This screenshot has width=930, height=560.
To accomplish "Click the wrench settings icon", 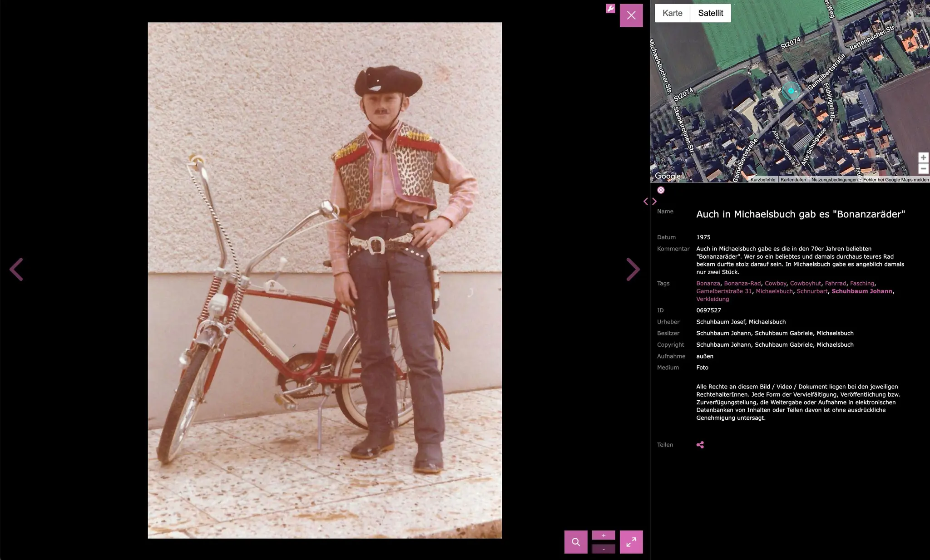I will 610,9.
